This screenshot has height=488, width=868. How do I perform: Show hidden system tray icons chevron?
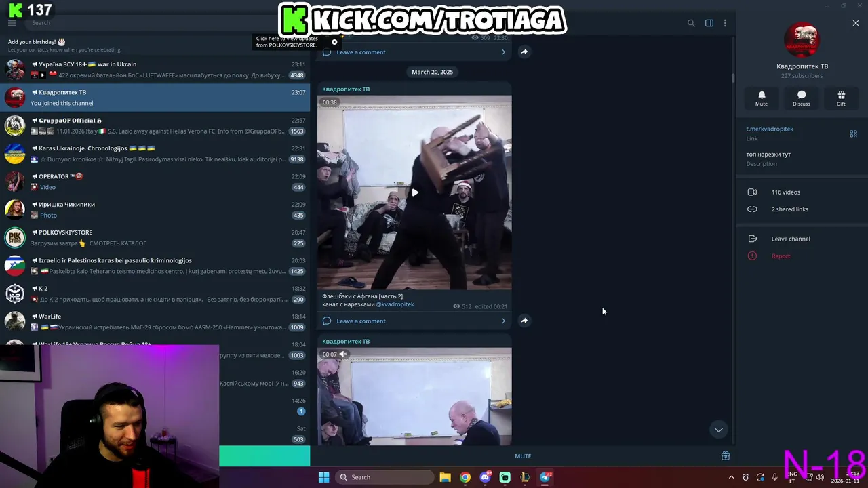pos(731,477)
